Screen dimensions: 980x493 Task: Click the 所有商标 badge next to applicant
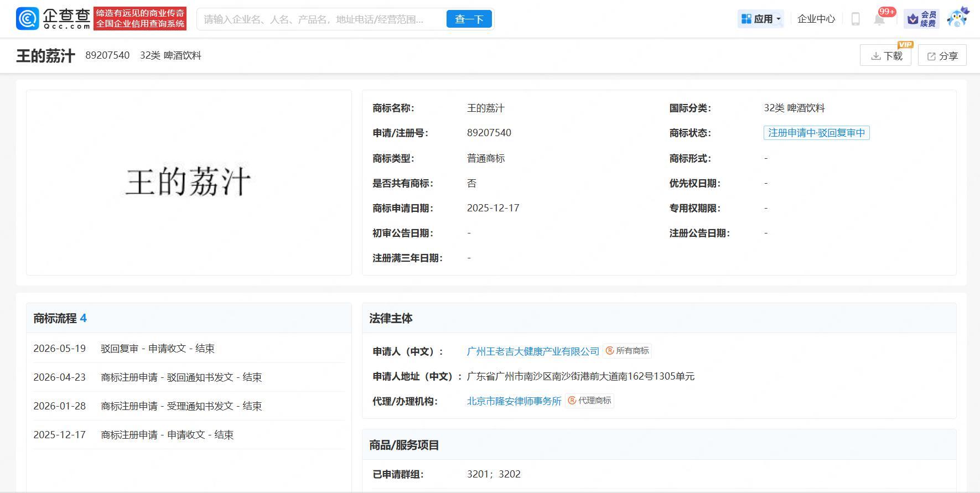627,351
